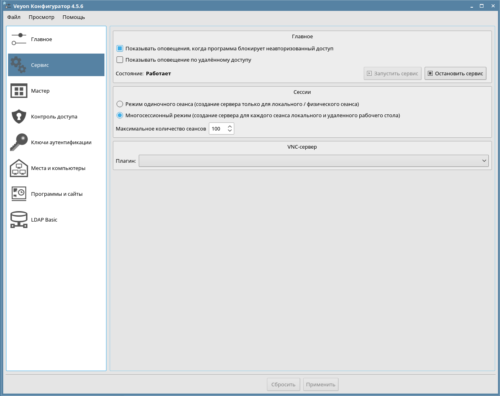Open the VNC server Плагин dropdown
Viewport: 500px width, 396px height.
(314, 161)
